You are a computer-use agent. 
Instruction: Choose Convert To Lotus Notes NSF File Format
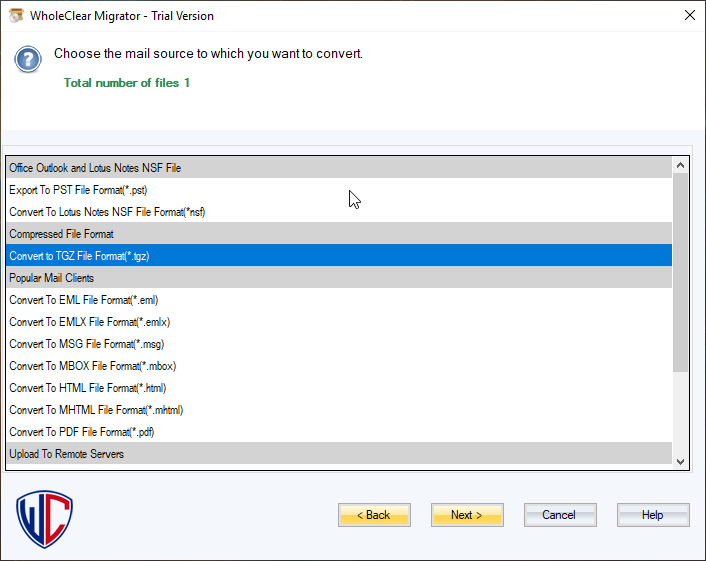coord(339,212)
